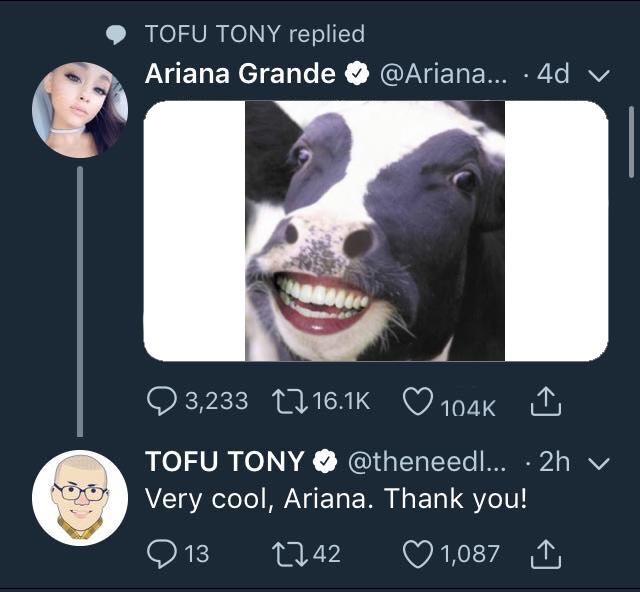Like TOFU TONY's tweet with 1,087 likes
Screen dimensions: 640x592
click(x=416, y=552)
